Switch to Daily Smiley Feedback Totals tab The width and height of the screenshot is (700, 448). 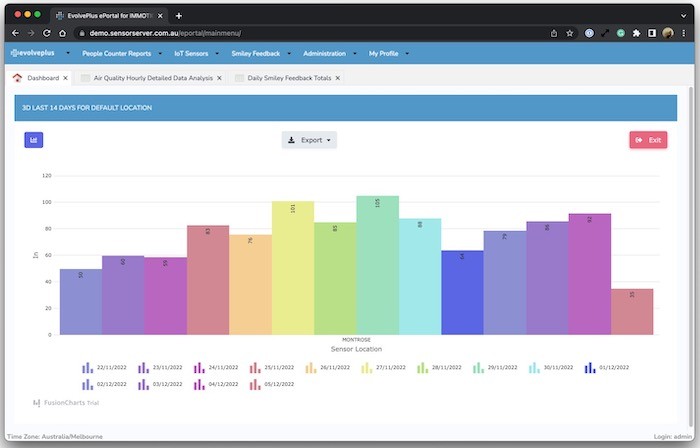pos(286,78)
